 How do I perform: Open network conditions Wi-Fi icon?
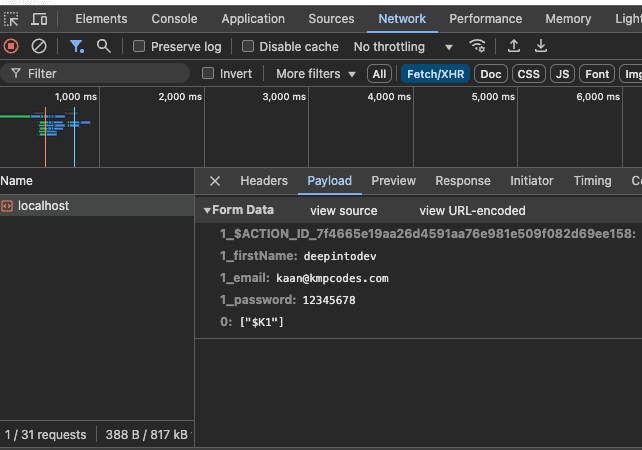(478, 46)
